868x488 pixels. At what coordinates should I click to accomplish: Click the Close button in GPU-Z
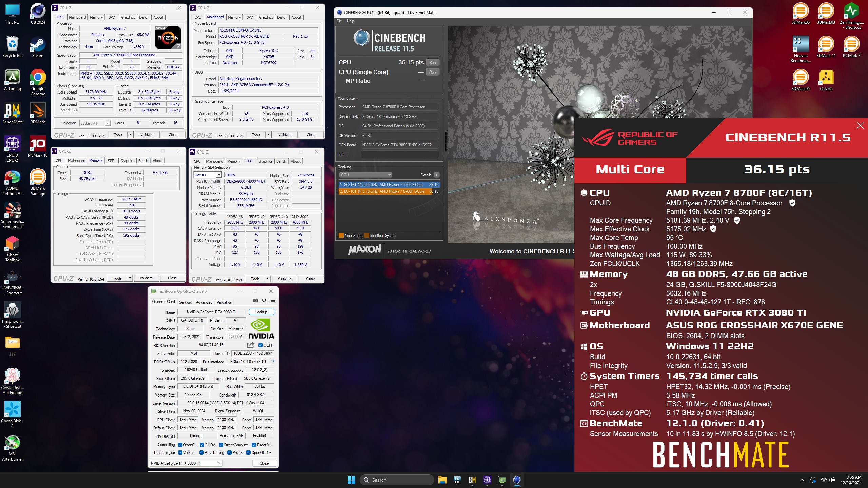(x=264, y=463)
